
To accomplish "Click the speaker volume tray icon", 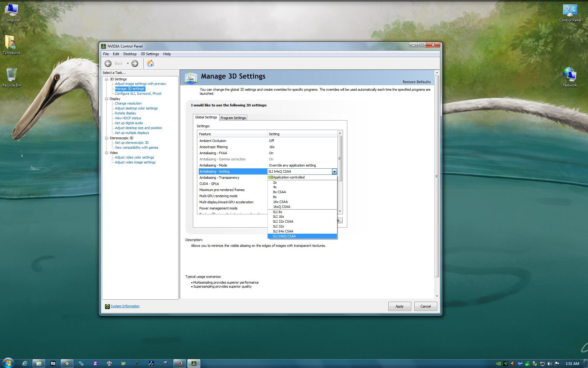I will [550, 364].
